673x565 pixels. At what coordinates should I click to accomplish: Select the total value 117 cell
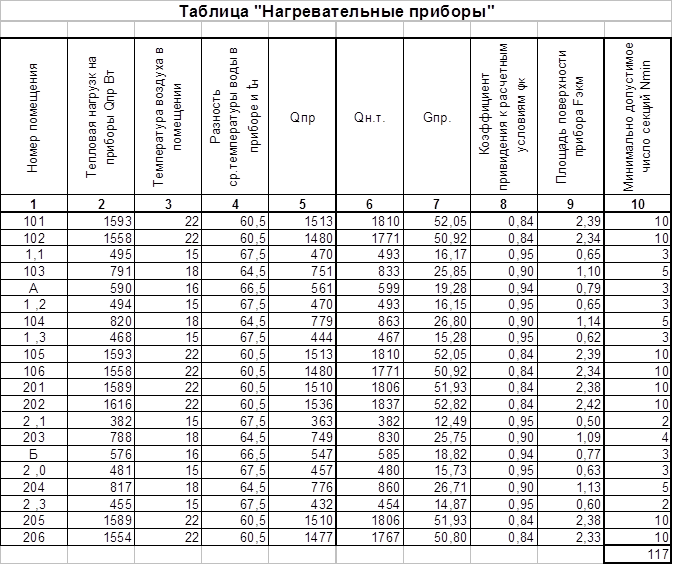tap(638, 552)
